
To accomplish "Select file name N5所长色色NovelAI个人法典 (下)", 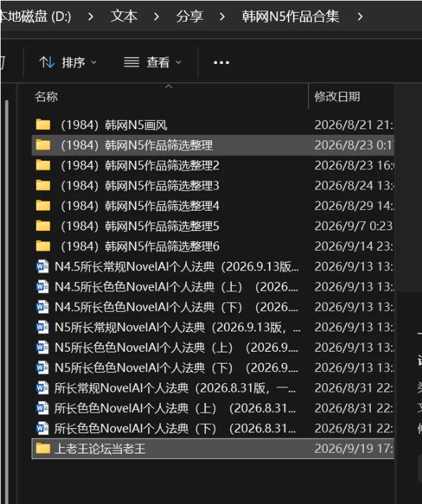I will pyautogui.click(x=177, y=368).
